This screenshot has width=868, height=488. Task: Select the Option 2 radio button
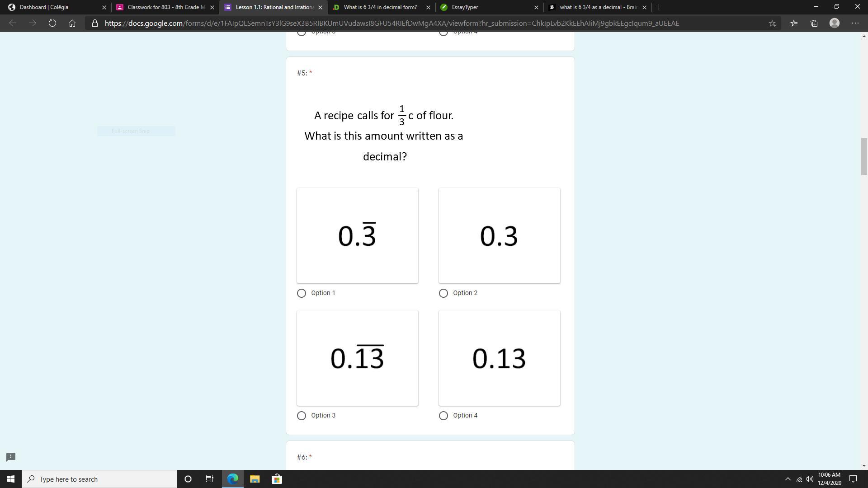pos(443,293)
